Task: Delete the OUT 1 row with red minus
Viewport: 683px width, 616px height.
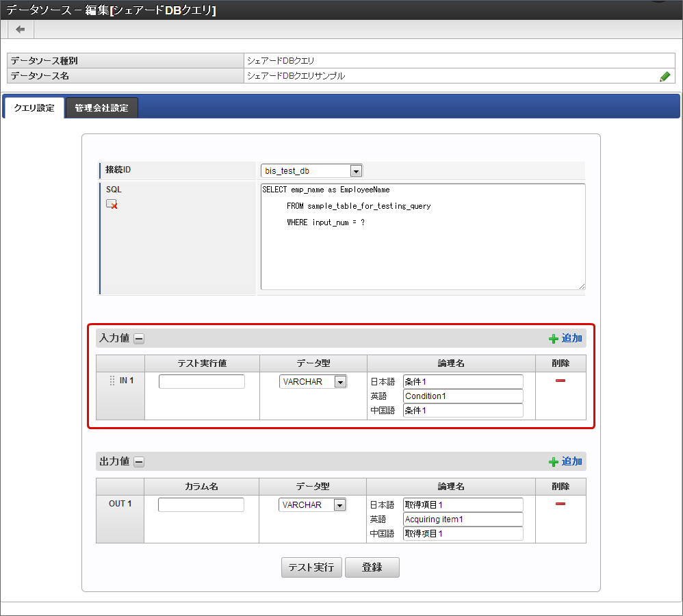Action: click(x=560, y=504)
